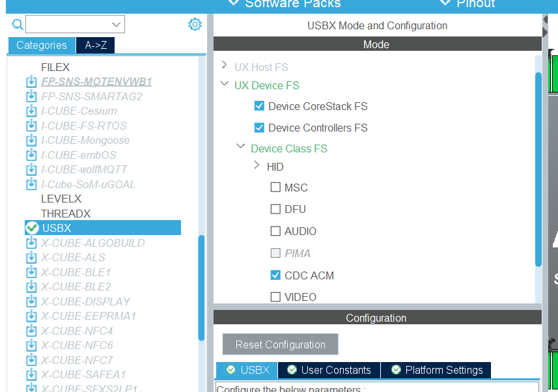Click download icon beside X-CUBE-ALS
Screen dimensions: 558x392
pos(31,257)
